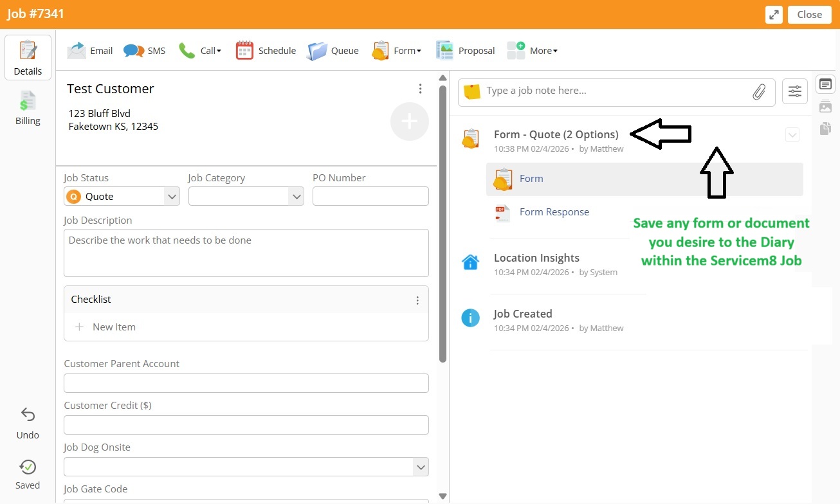The height and width of the screenshot is (504, 840).
Task: Click the More add-ons icon
Action: point(516,51)
